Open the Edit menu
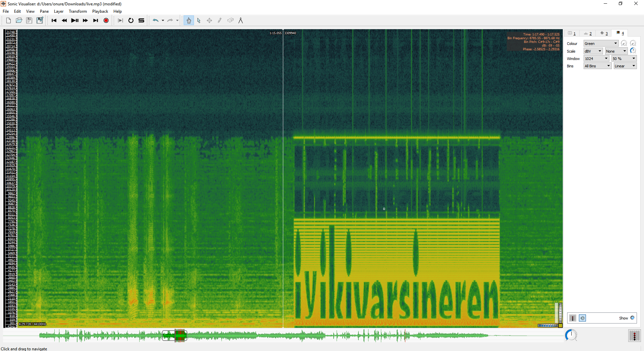 pyautogui.click(x=17, y=11)
